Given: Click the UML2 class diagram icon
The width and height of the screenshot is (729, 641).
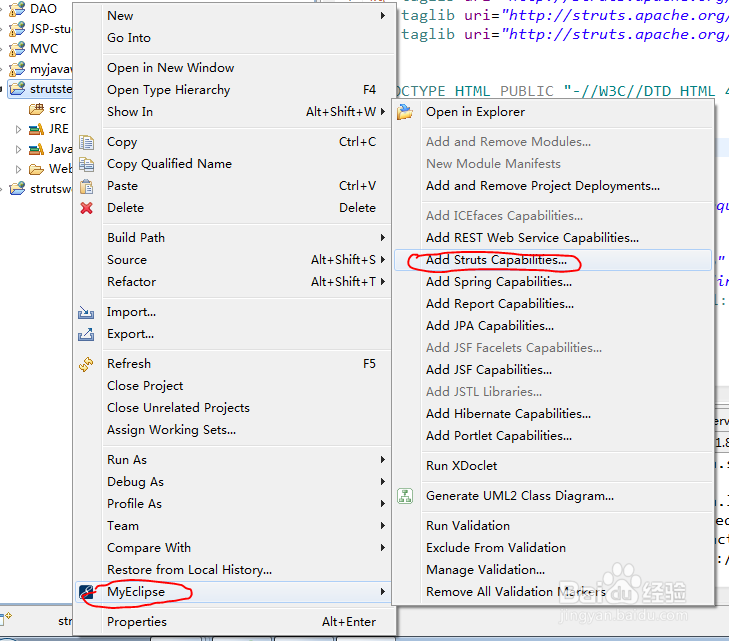Looking at the screenshot, I should [405, 496].
